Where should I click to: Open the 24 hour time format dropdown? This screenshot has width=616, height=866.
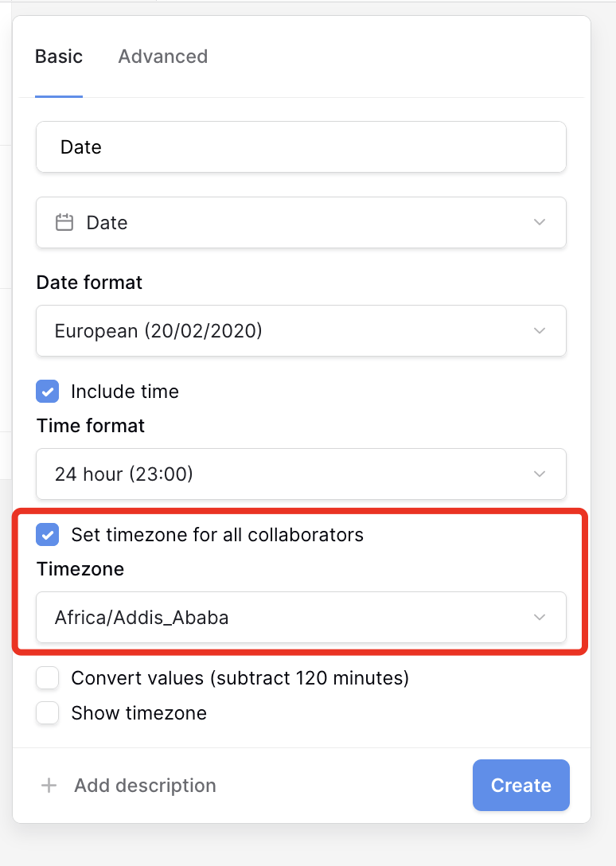coord(301,474)
